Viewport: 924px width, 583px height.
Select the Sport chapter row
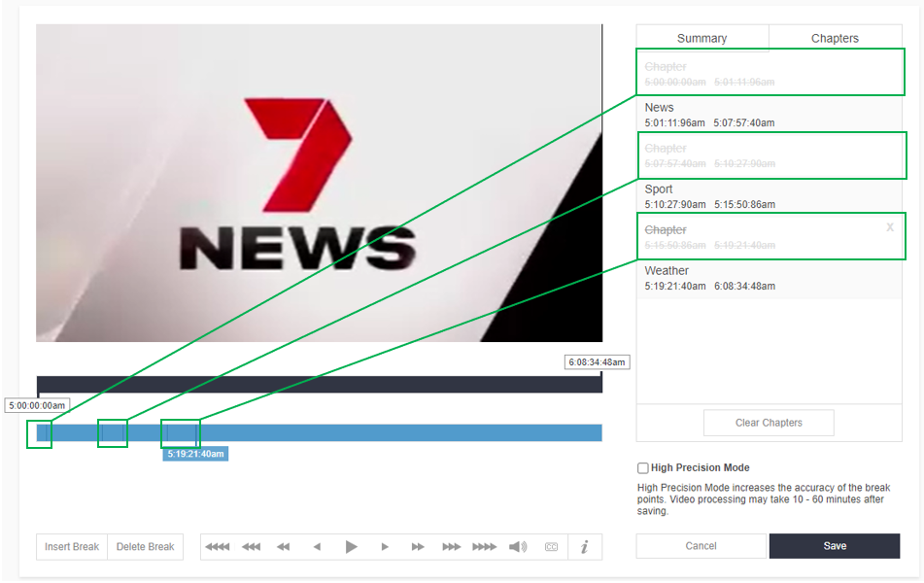[x=769, y=197]
